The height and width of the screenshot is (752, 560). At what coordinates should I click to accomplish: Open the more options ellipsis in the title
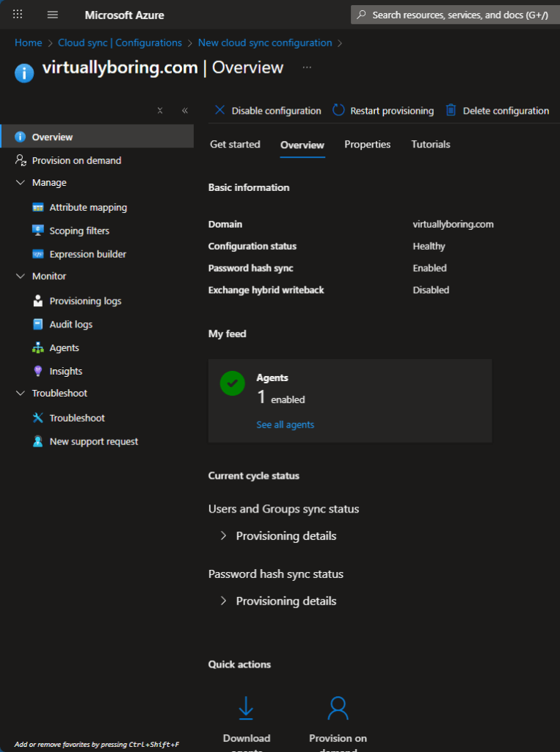(x=307, y=68)
